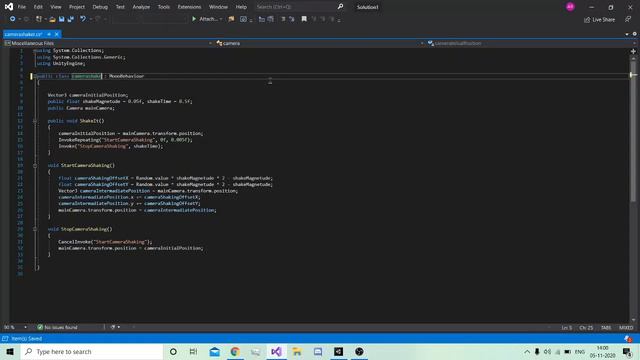Screen dimensions: 640x360
Task: Open the Extensions menu
Action: pyautogui.click(x=189, y=7)
